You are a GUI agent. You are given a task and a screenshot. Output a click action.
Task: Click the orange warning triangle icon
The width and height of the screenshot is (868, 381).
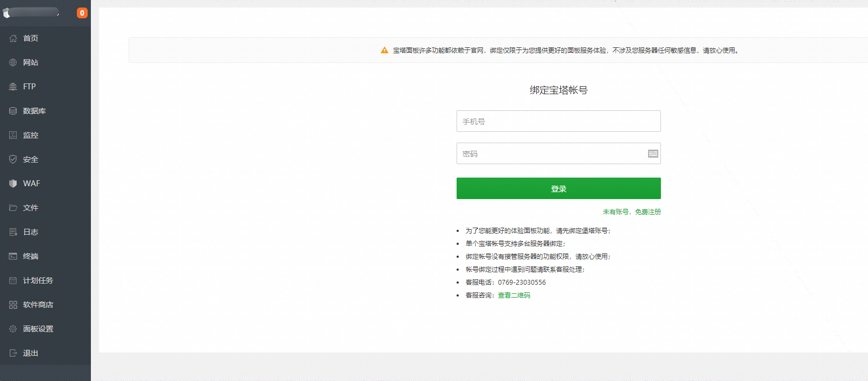click(385, 51)
